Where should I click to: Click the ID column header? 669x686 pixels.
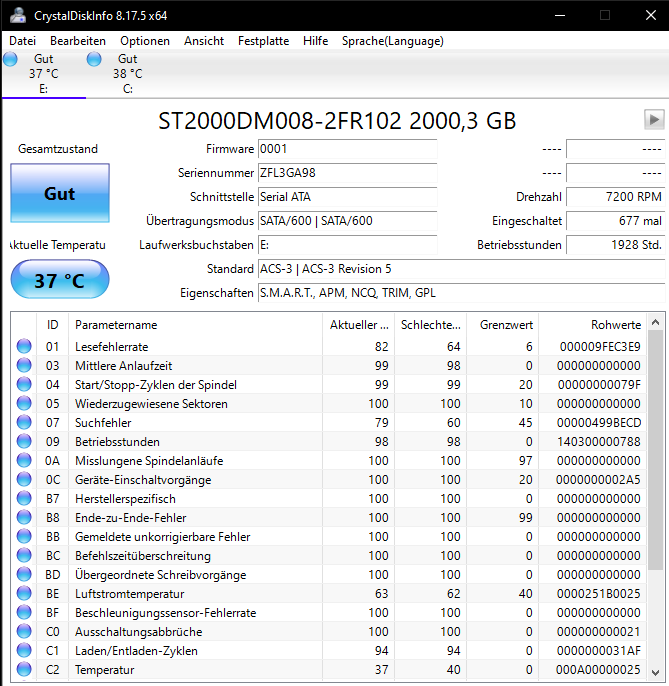pyautogui.click(x=53, y=325)
